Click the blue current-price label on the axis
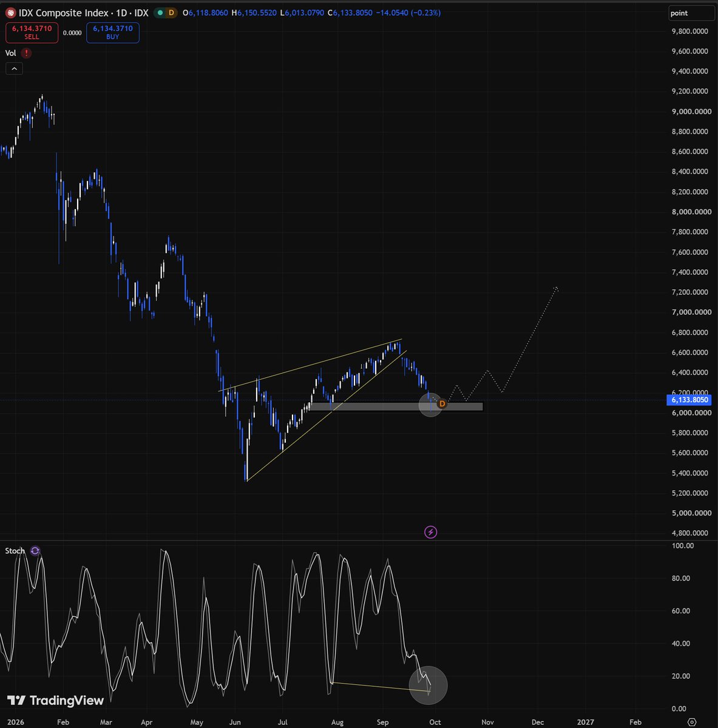Image resolution: width=718 pixels, height=728 pixels. [x=689, y=400]
